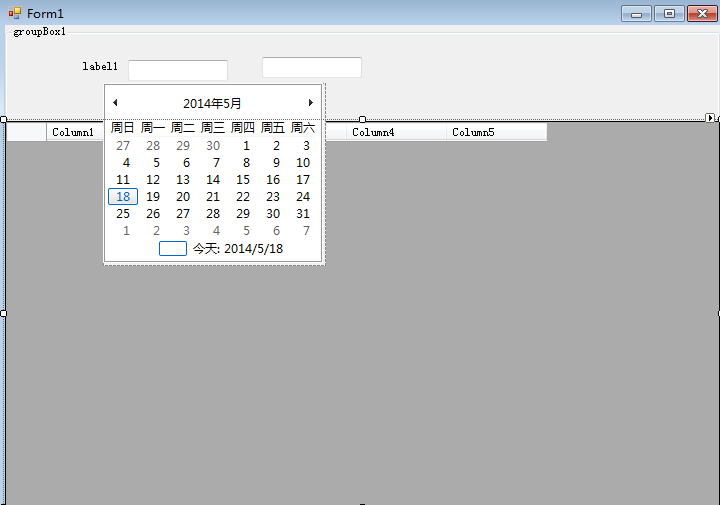This screenshot has height=505, width=720.
Task: Click the 周五 weekday header
Action: pyautogui.click(x=273, y=127)
